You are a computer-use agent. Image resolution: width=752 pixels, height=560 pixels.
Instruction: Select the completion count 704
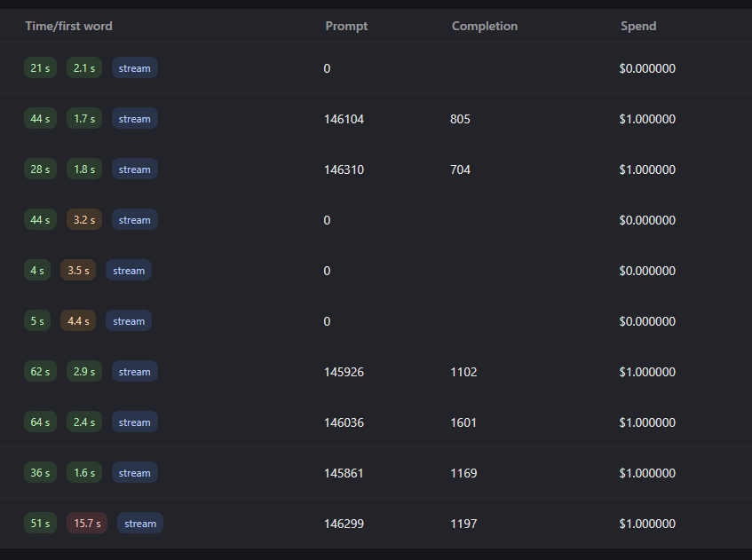coord(460,170)
